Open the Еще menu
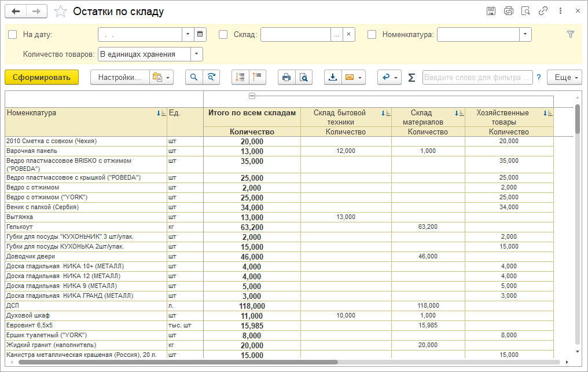 click(x=564, y=78)
